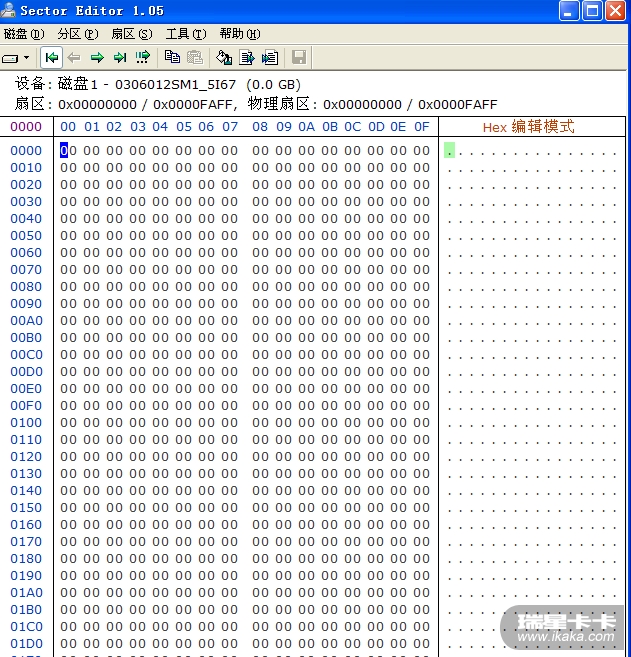Screen dimensions: 631x657
Task: Open the 分区 (Partition) menu
Action: click(78, 34)
